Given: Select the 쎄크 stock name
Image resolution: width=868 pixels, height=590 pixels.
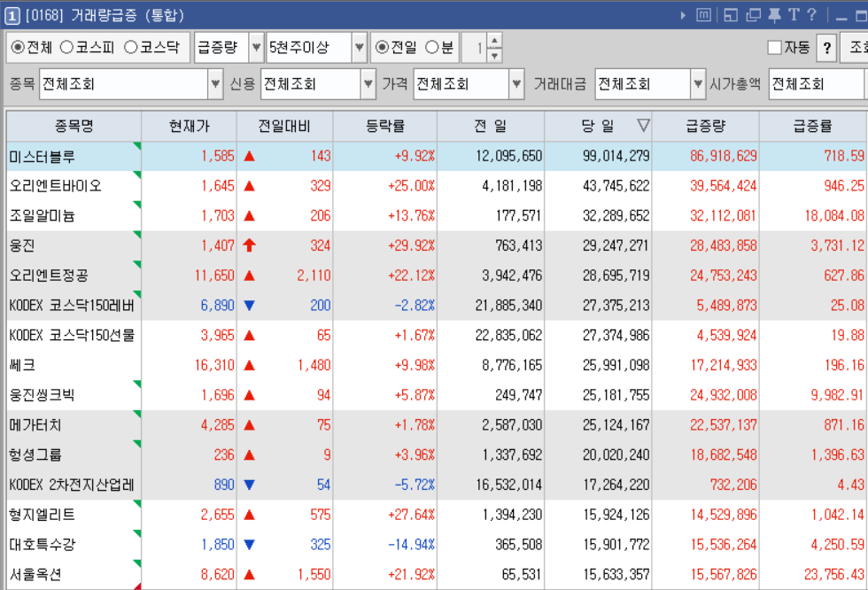Looking at the screenshot, I should pyautogui.click(x=22, y=365).
